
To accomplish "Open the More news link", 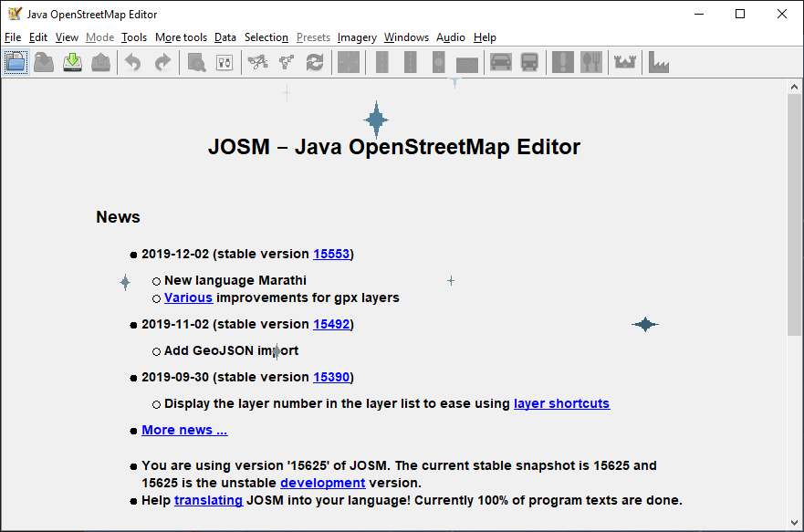I will [184, 430].
